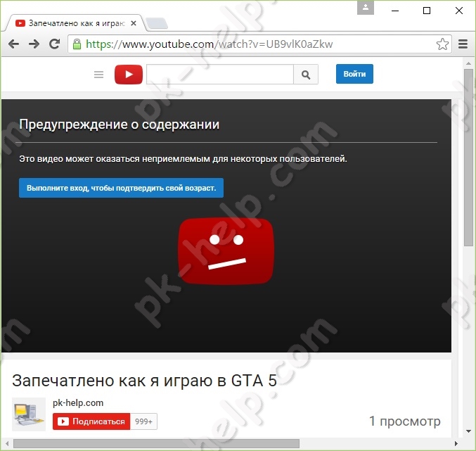Image resolution: width=476 pixels, height=451 pixels.
Task: Click the 1 просмотр view count
Action: click(405, 421)
